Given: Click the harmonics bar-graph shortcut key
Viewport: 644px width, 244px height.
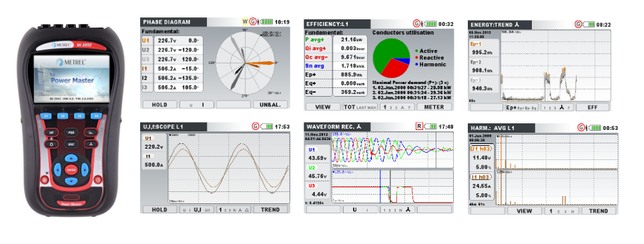Looking at the screenshot, I should pyautogui.click(x=91, y=133).
